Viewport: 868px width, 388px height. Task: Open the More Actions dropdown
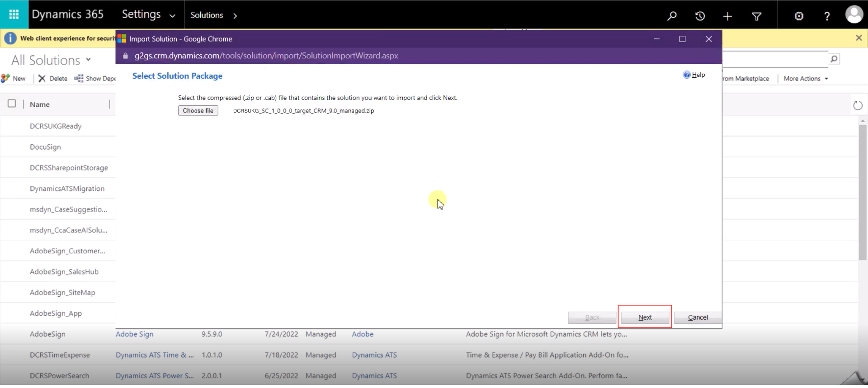(806, 78)
